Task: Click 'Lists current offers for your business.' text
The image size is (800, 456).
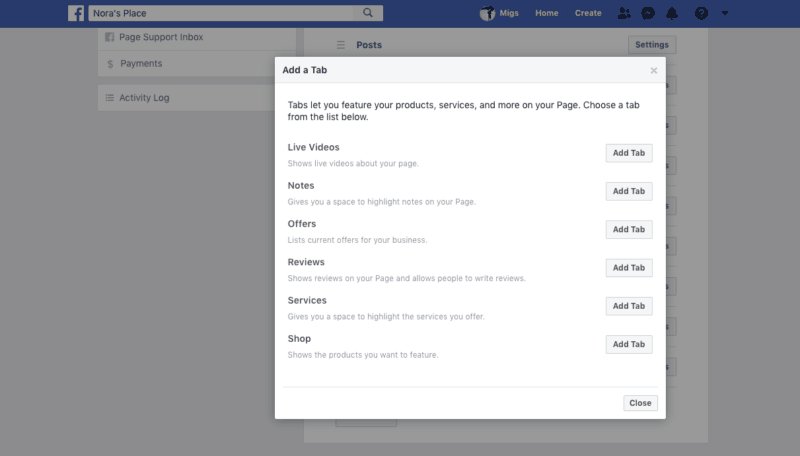Action: [357, 240]
